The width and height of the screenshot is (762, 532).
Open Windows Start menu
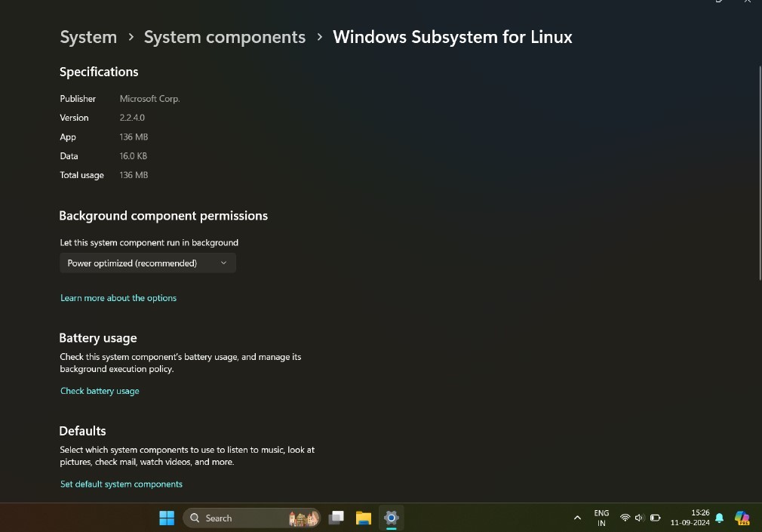point(167,518)
